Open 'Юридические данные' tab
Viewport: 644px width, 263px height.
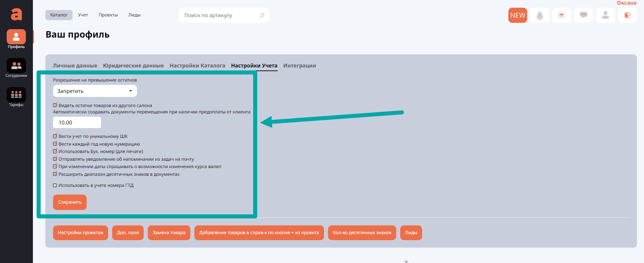[133, 66]
